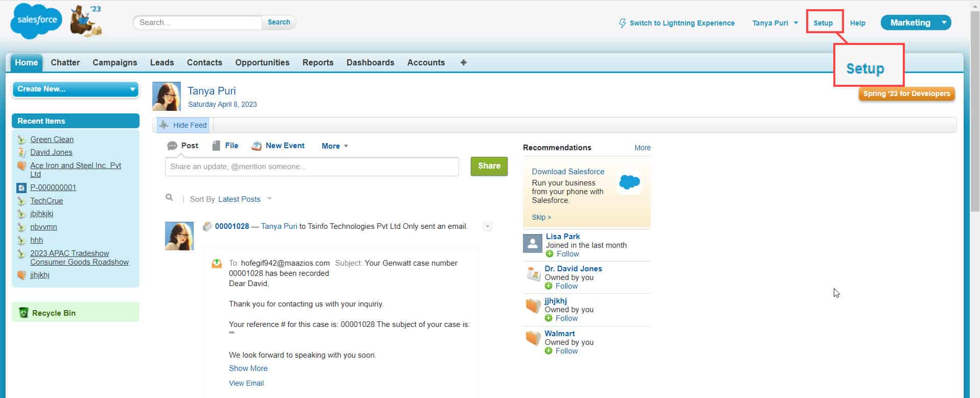Viewport: 980px width, 398px height.
Task: Open the Setup link in header
Action: pyautogui.click(x=823, y=23)
